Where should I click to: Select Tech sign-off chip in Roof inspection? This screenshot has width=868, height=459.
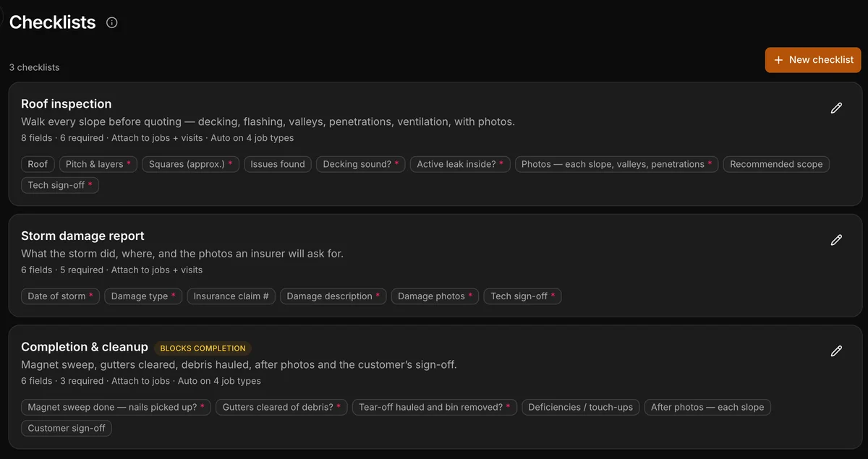pos(60,185)
